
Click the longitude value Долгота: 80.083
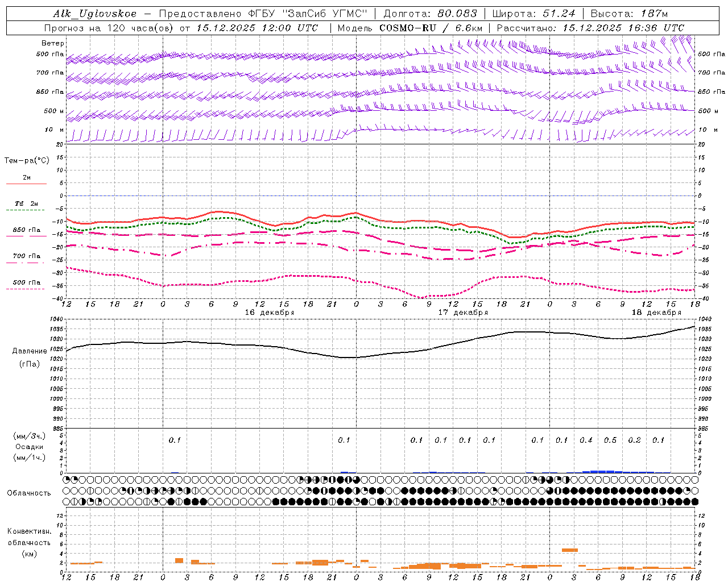click(x=431, y=14)
